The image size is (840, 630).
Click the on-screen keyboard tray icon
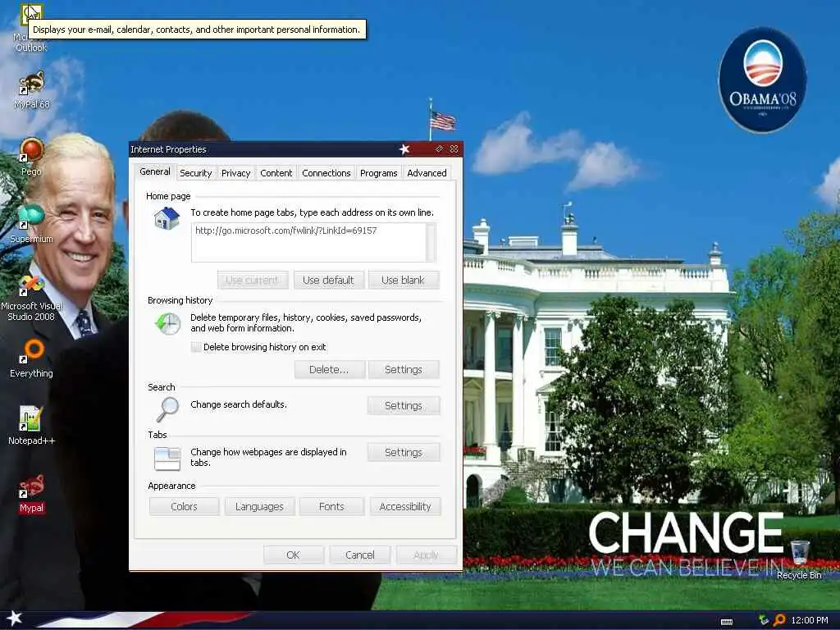pyautogui.click(x=727, y=621)
